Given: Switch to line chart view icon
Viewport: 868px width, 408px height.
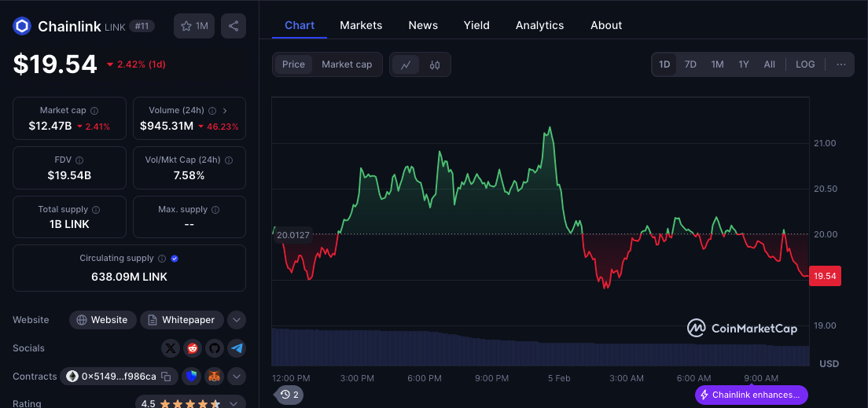Looking at the screenshot, I should pos(406,64).
